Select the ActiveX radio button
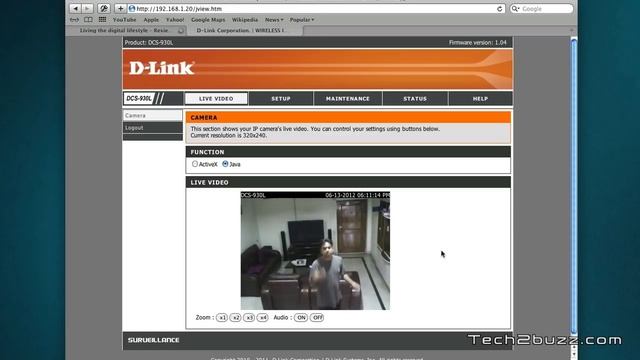 point(195,164)
